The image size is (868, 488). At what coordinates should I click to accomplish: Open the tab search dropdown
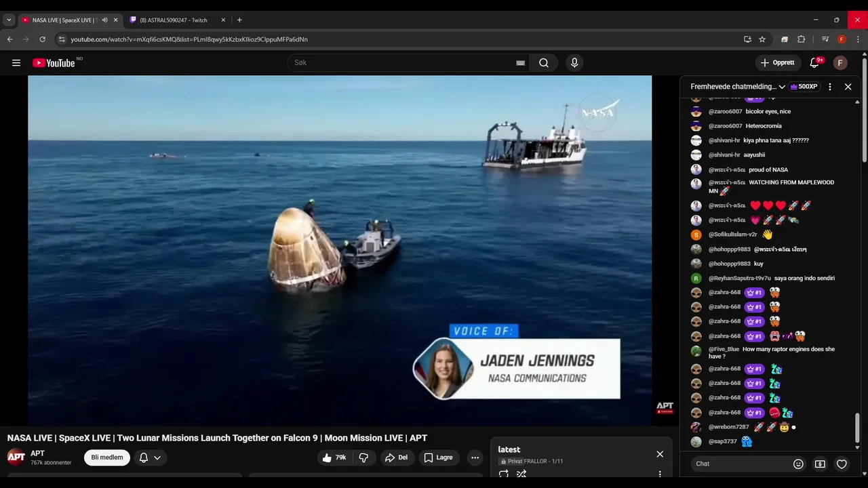click(x=9, y=20)
